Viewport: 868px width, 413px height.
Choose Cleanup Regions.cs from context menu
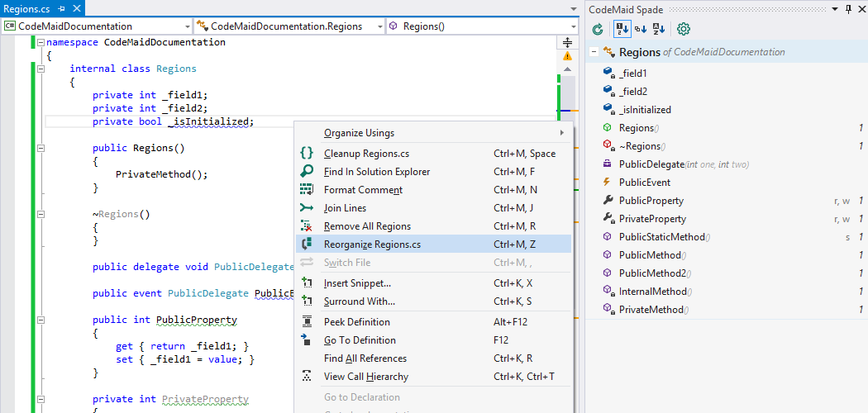(x=433, y=153)
